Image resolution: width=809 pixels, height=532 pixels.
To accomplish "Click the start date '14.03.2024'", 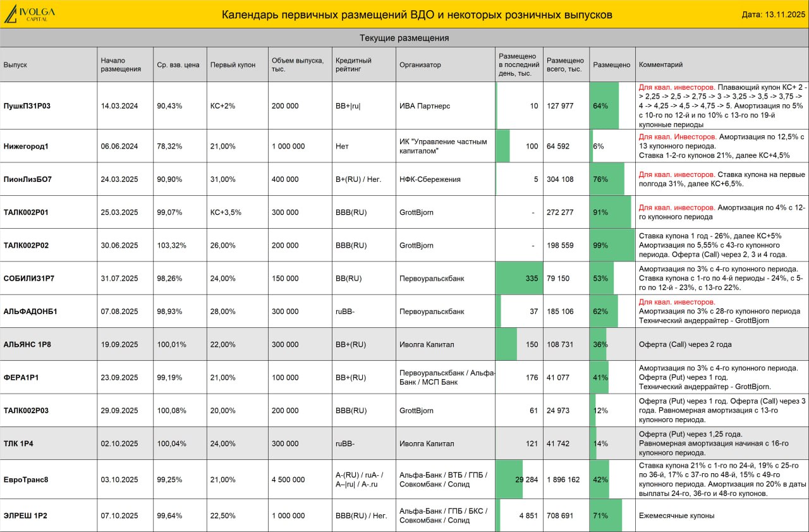I will pyautogui.click(x=119, y=106).
